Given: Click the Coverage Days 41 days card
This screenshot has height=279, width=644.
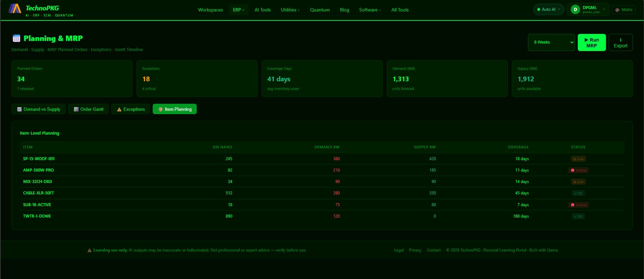Looking at the screenshot, I should tap(322, 78).
